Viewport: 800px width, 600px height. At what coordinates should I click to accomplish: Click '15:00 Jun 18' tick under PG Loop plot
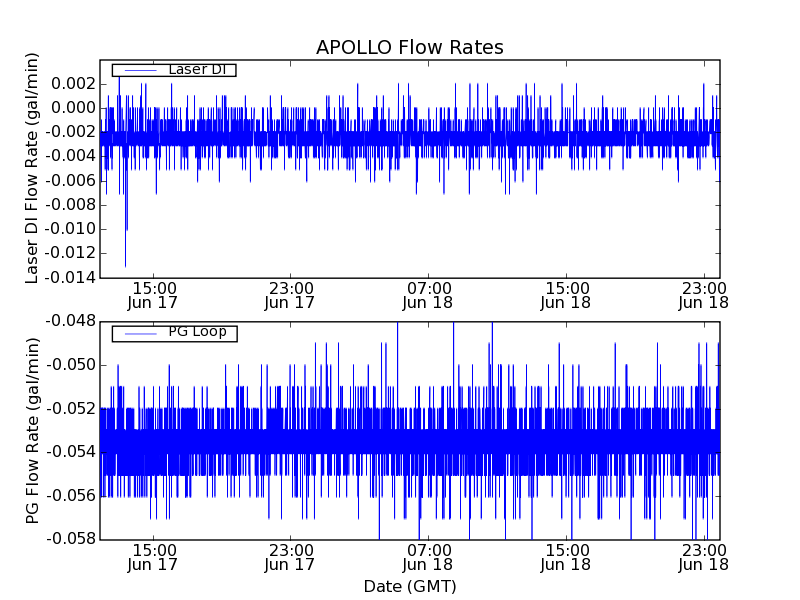click(x=566, y=558)
